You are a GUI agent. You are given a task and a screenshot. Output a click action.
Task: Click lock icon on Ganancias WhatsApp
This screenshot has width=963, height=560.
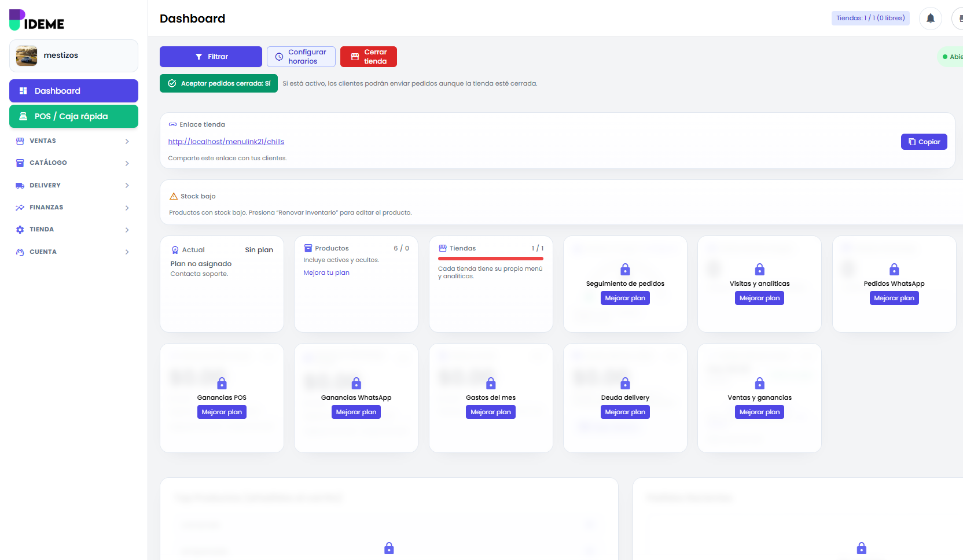356,384
